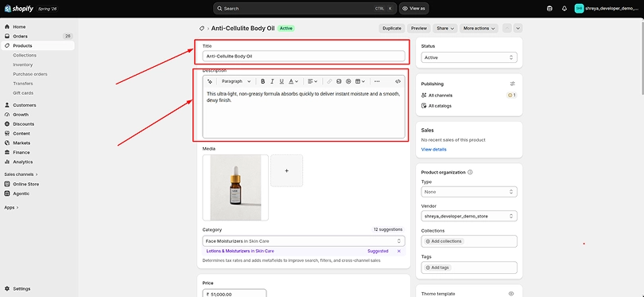This screenshot has height=297, width=644.
Task: Open Content in sidebar
Action: (x=21, y=133)
